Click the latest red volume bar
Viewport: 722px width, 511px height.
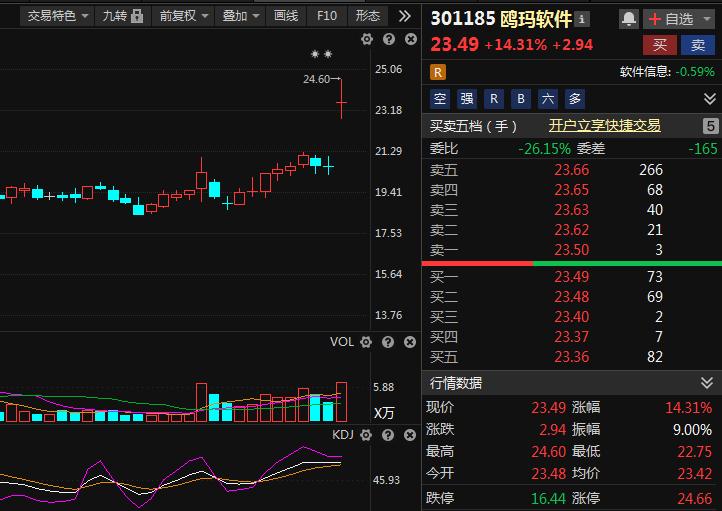coord(341,402)
